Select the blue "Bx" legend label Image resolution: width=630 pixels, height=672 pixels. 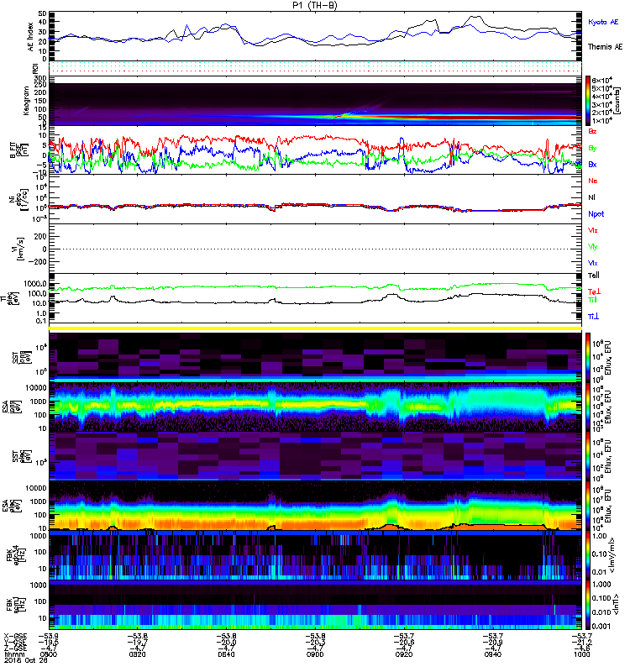[592, 164]
